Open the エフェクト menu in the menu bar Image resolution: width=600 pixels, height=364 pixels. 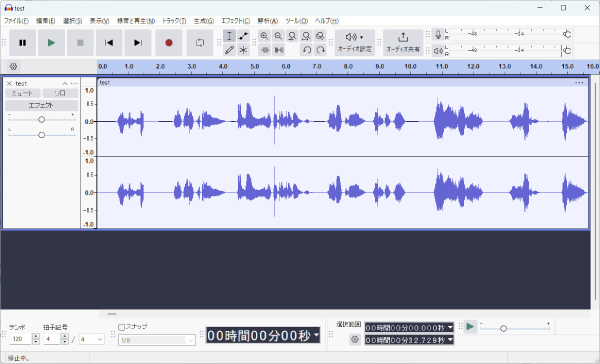(234, 21)
